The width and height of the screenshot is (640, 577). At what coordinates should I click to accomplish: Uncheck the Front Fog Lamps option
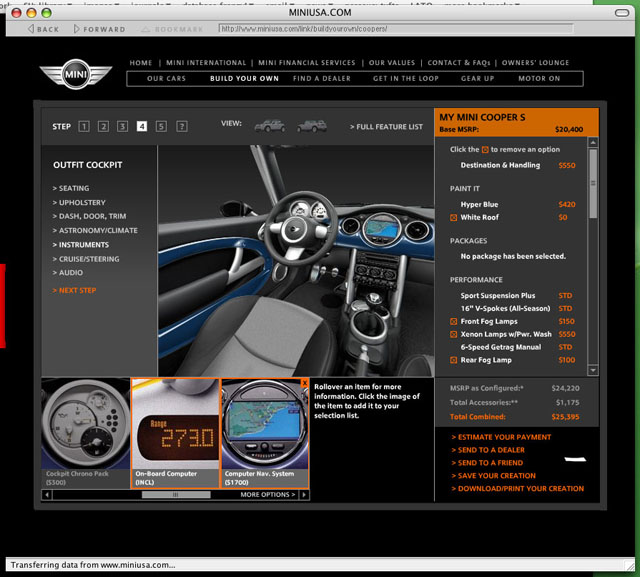click(455, 321)
